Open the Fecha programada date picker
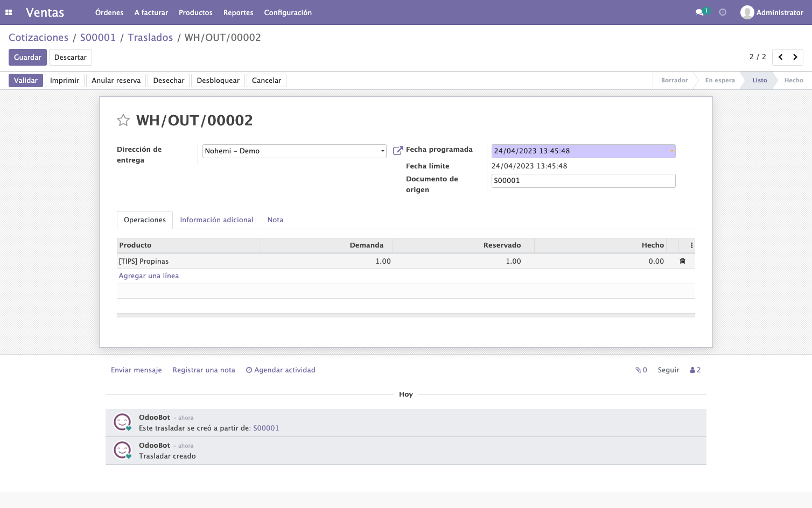Screen dimensions: 812x508 click(x=583, y=151)
